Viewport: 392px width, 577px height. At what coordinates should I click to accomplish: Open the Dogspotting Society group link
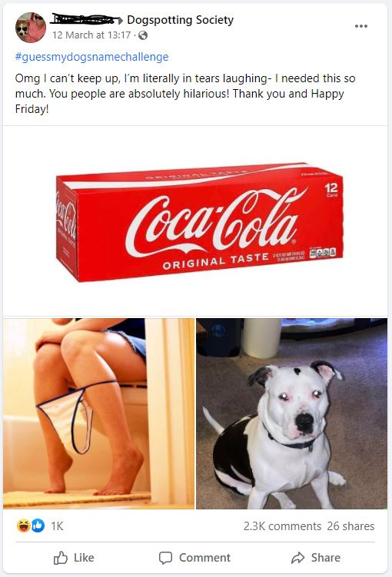click(x=181, y=20)
